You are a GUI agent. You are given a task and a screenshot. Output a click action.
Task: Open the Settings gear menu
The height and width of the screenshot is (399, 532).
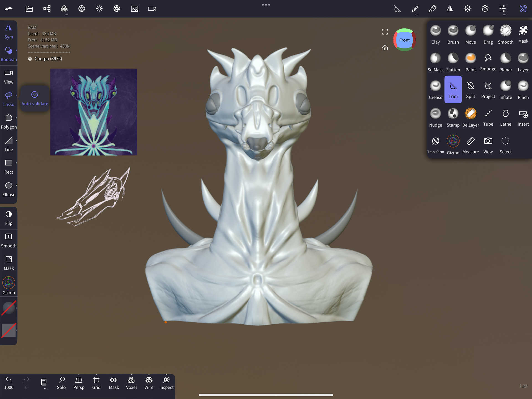tap(485, 9)
